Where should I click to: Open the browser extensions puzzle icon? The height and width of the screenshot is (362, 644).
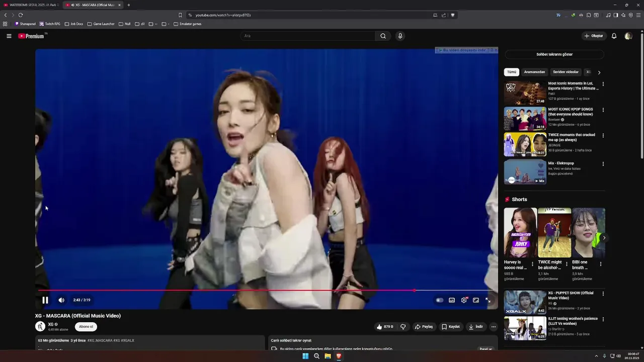coord(589,15)
